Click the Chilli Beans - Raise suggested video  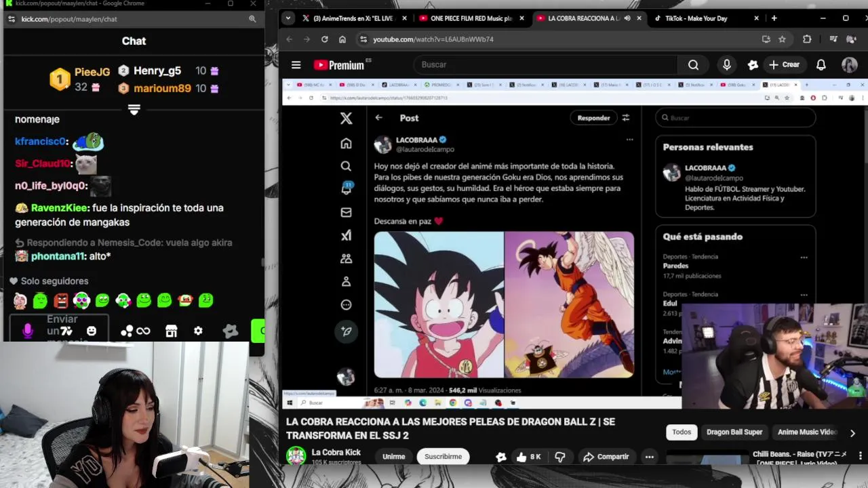(800, 458)
